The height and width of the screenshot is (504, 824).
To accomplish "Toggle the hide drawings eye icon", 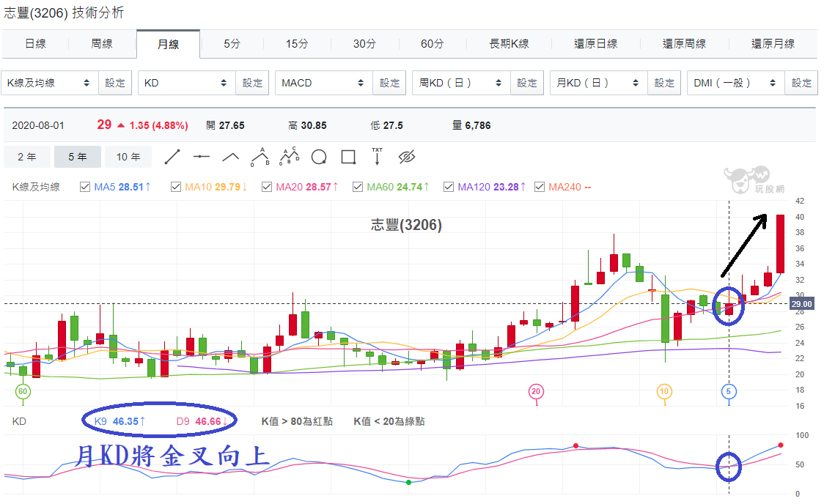I will tap(407, 157).
